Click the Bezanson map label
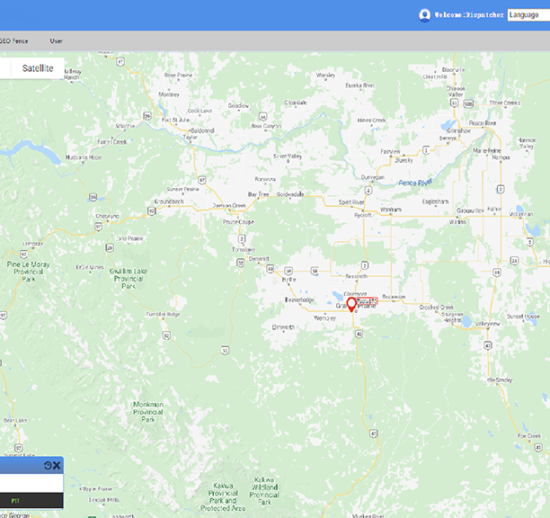 tap(394, 297)
